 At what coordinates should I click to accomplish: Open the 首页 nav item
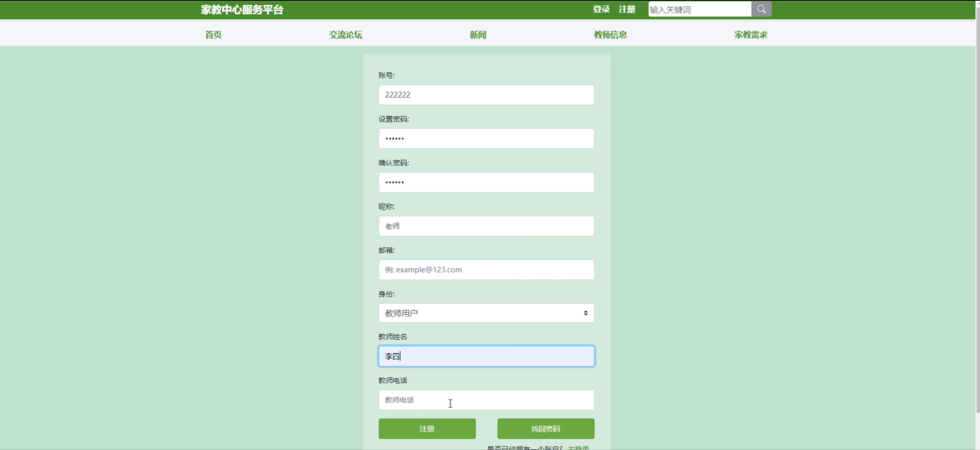[x=213, y=35]
